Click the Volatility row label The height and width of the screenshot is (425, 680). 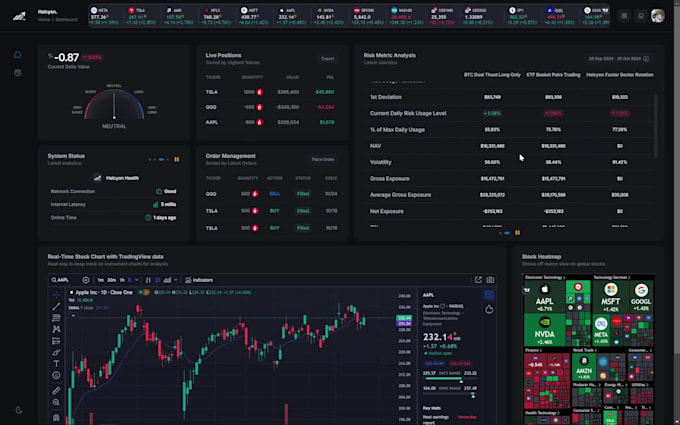pos(381,162)
